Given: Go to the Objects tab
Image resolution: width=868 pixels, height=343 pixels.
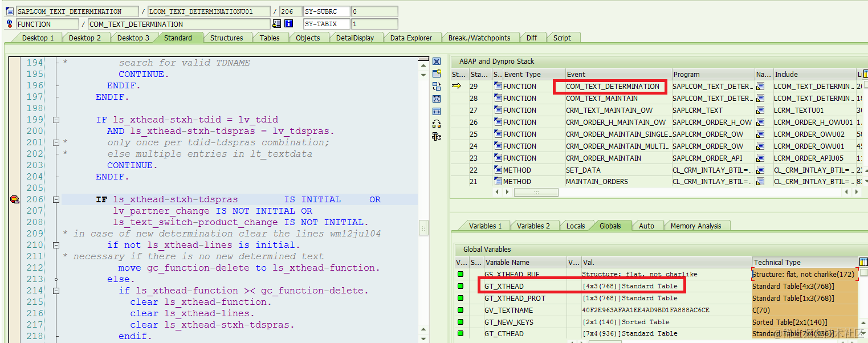Looking at the screenshot, I should click(308, 38).
